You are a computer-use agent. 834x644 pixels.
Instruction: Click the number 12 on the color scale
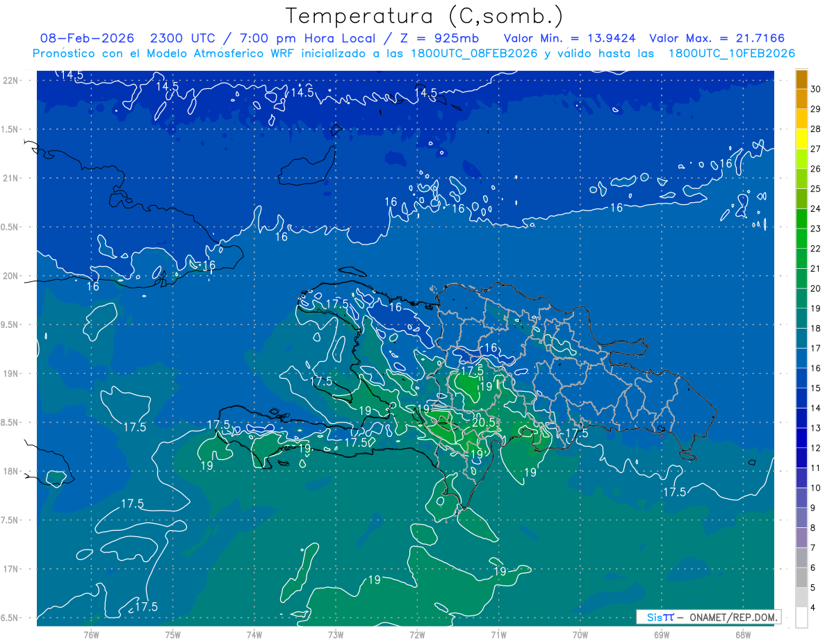[x=816, y=448]
